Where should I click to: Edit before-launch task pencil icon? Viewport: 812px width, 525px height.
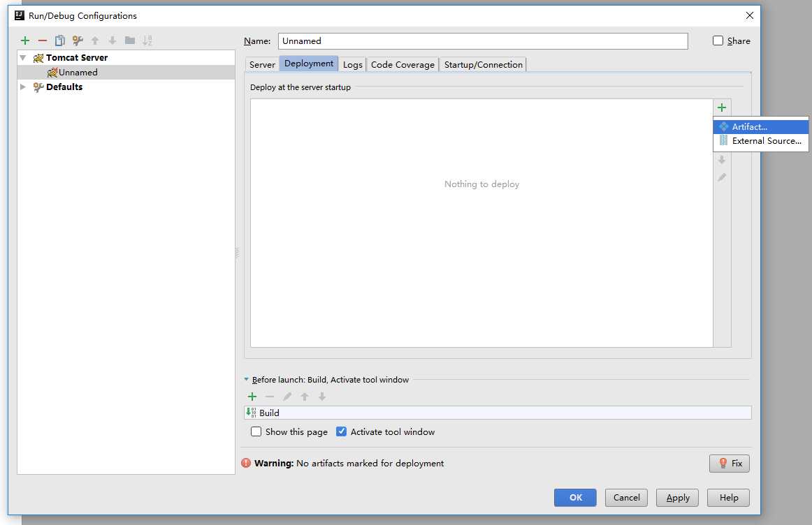(287, 397)
